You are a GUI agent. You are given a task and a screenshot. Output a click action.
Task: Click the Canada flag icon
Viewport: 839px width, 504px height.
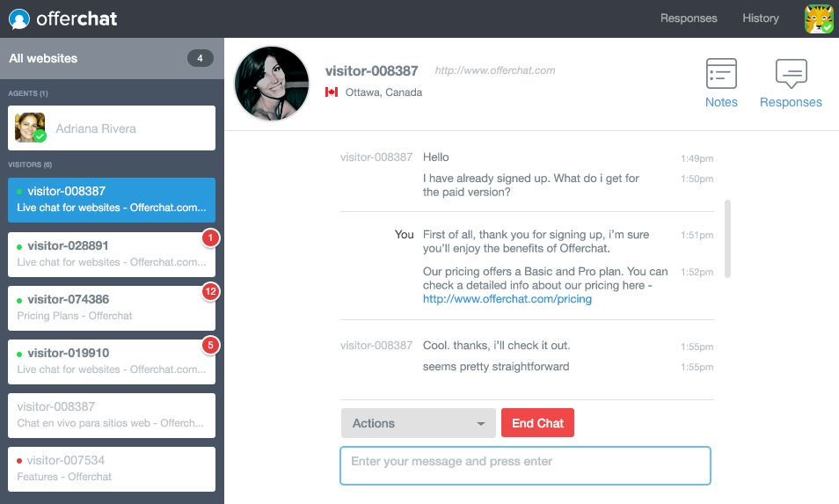pos(332,92)
